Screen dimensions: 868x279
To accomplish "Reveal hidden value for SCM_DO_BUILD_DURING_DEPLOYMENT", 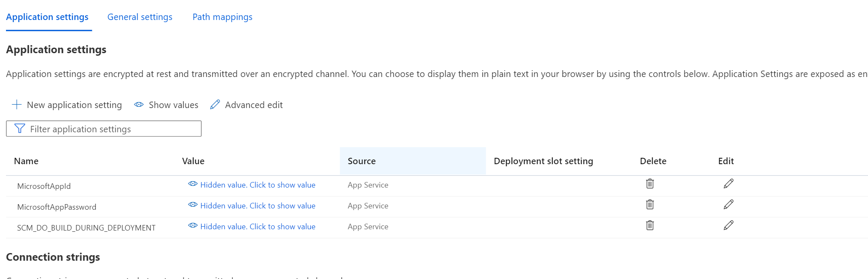I will coord(257,227).
